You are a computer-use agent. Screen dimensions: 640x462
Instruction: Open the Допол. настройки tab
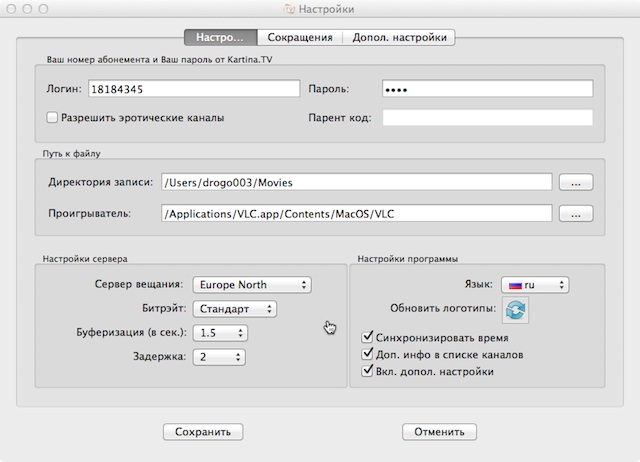(x=399, y=37)
